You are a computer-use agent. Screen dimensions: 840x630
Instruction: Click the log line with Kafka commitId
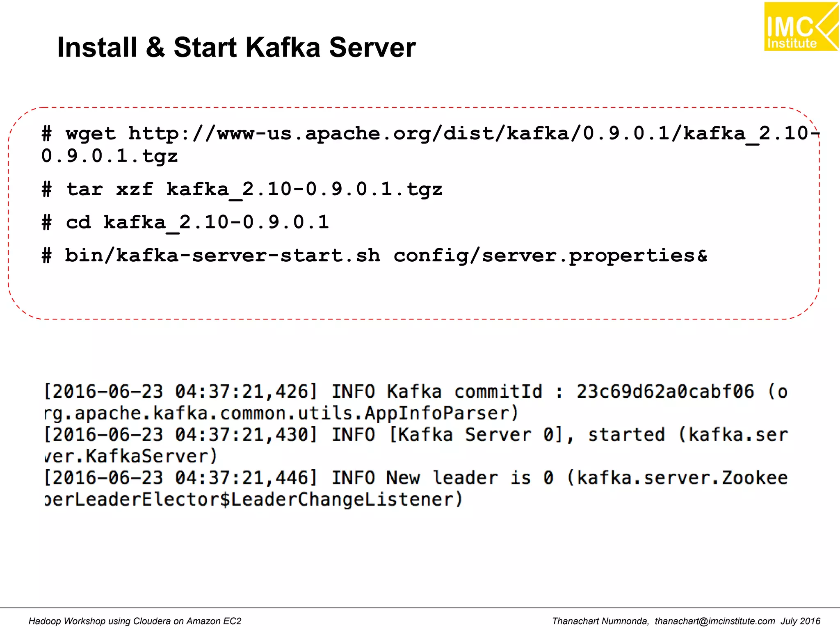click(x=416, y=392)
